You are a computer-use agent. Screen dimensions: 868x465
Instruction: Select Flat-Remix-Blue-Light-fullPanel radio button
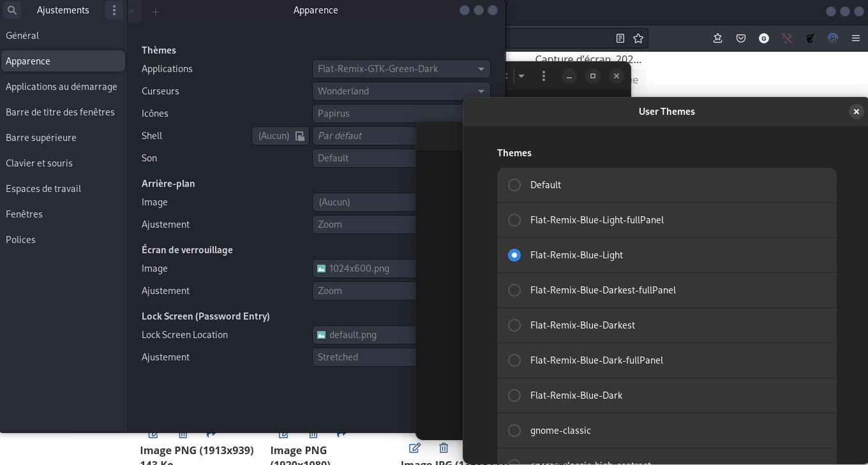[x=514, y=220]
